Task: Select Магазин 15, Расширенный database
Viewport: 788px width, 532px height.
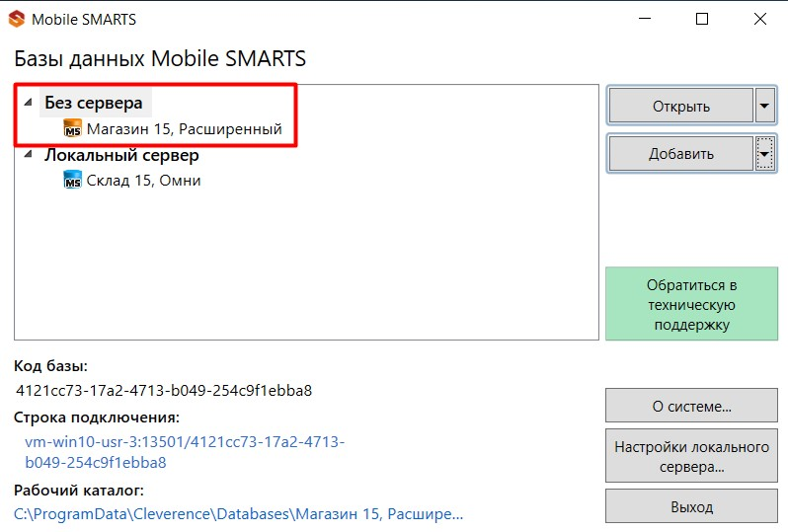Action: 184,128
